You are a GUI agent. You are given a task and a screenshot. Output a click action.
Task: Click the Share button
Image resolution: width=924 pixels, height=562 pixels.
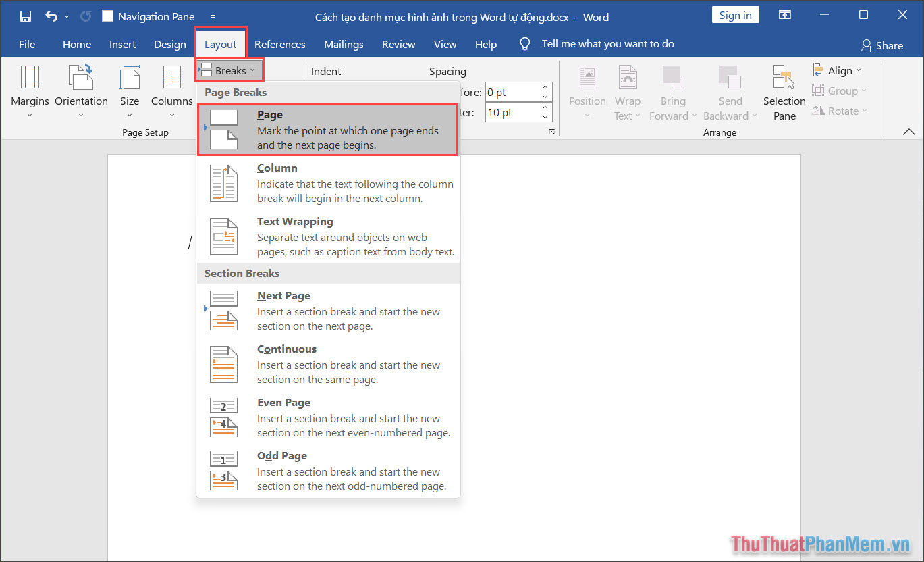click(x=882, y=45)
